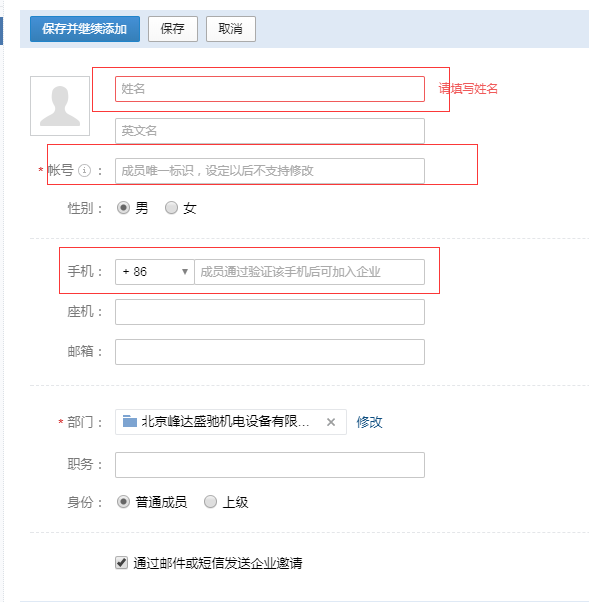Click the 手机 phone number input field
The image size is (589, 602).
309,272
